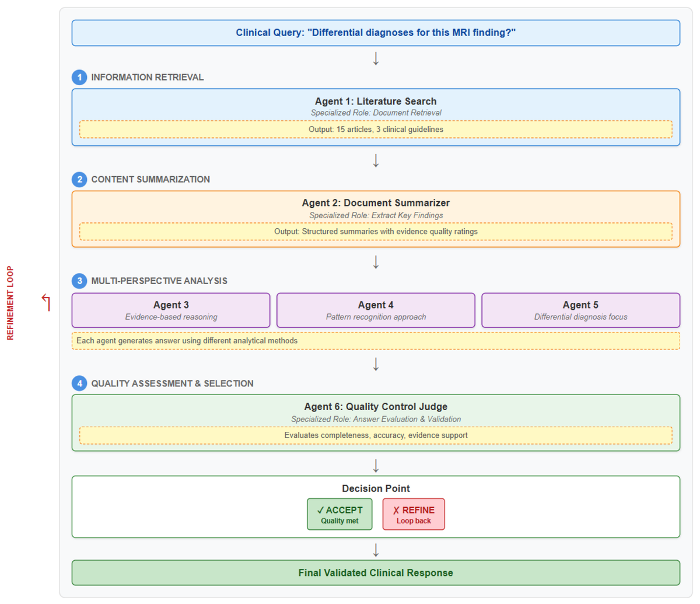
Task: Click the step 3 number badge
Action: pos(79,281)
